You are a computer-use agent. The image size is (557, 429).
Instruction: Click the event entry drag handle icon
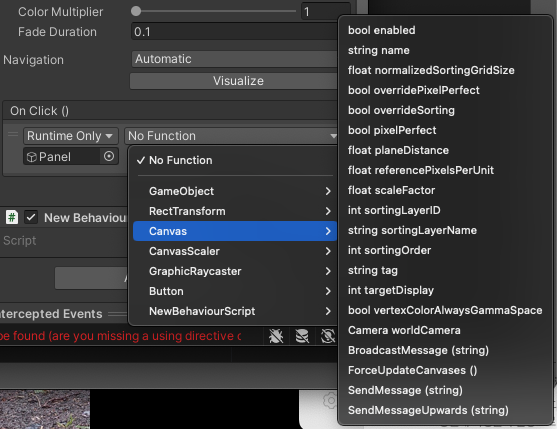13,134
